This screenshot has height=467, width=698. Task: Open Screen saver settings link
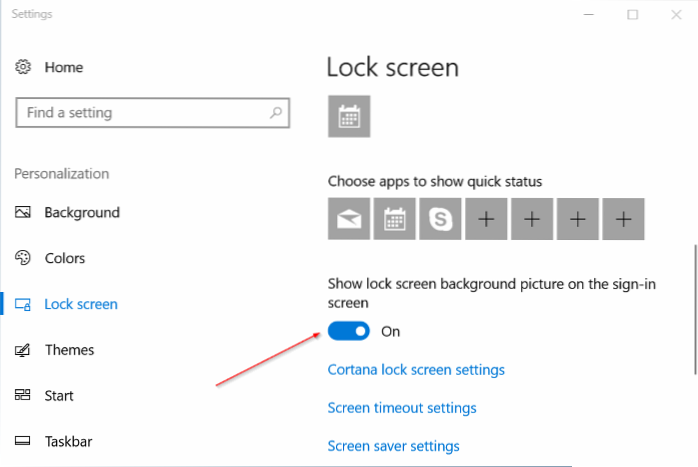pos(393,446)
